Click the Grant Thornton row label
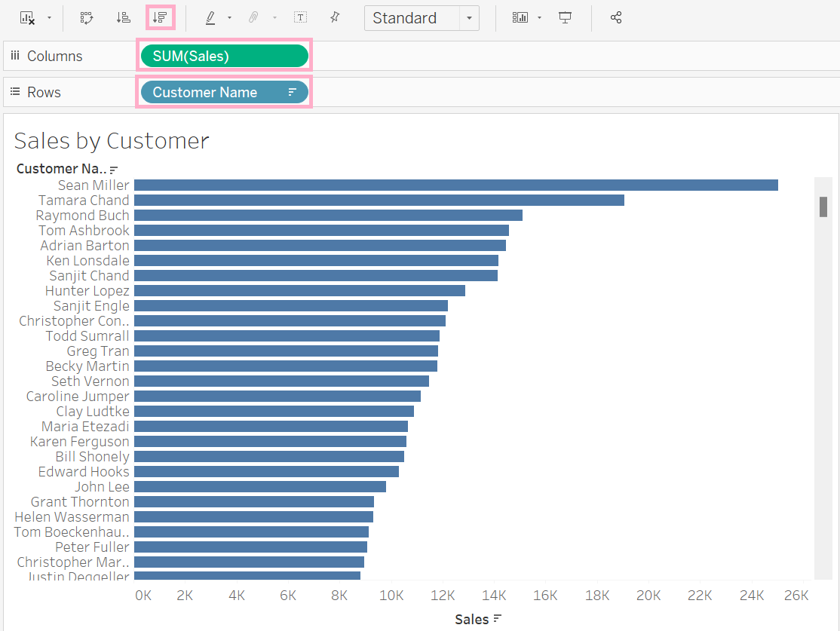Screen dimensions: 840x631 click(81, 502)
